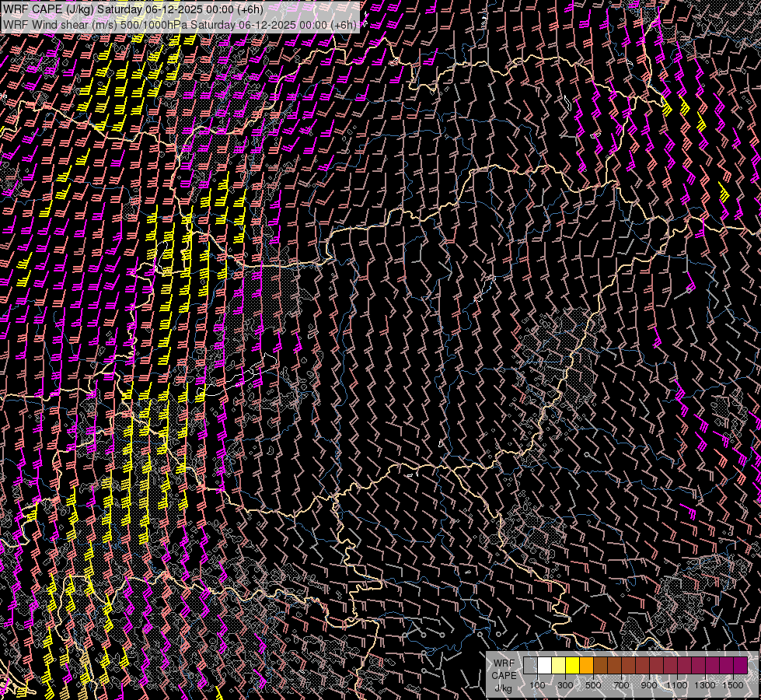This screenshot has width=761, height=700.
Task: Select the pale yellow CAPE legend swatch
Action: 558,665
